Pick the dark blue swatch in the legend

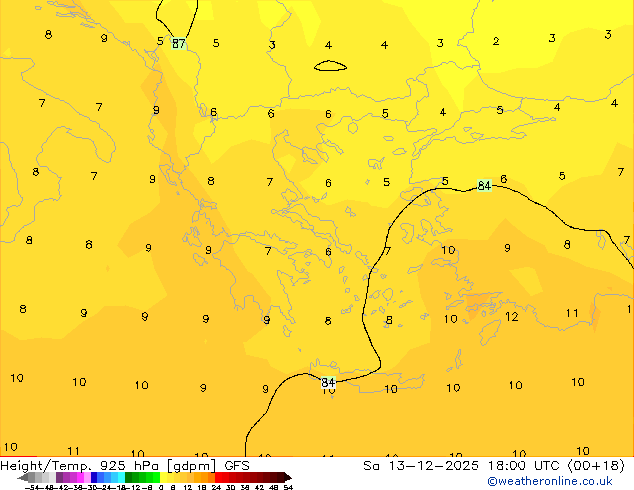94,477
